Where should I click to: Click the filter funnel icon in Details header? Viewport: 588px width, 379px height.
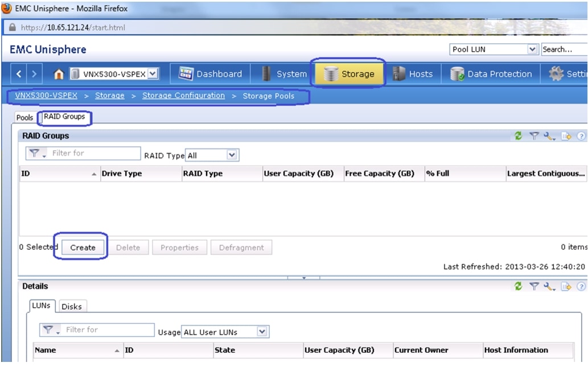(x=534, y=286)
